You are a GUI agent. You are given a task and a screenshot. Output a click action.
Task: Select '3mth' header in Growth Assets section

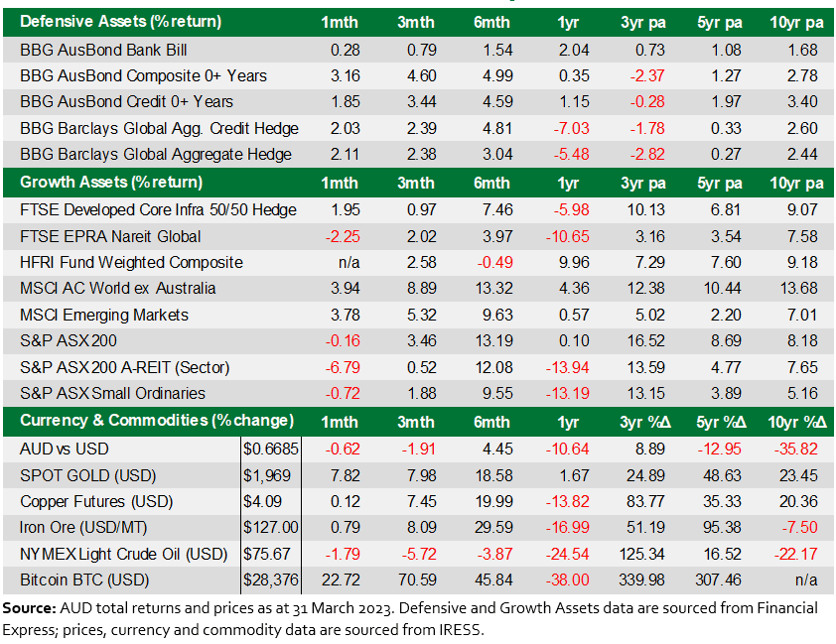[416, 183]
